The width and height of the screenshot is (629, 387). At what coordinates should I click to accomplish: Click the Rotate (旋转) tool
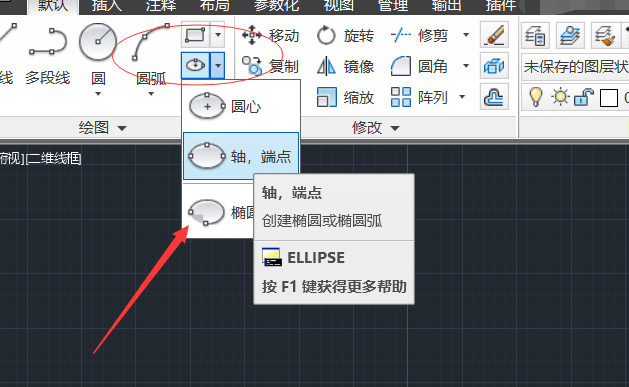pos(345,36)
